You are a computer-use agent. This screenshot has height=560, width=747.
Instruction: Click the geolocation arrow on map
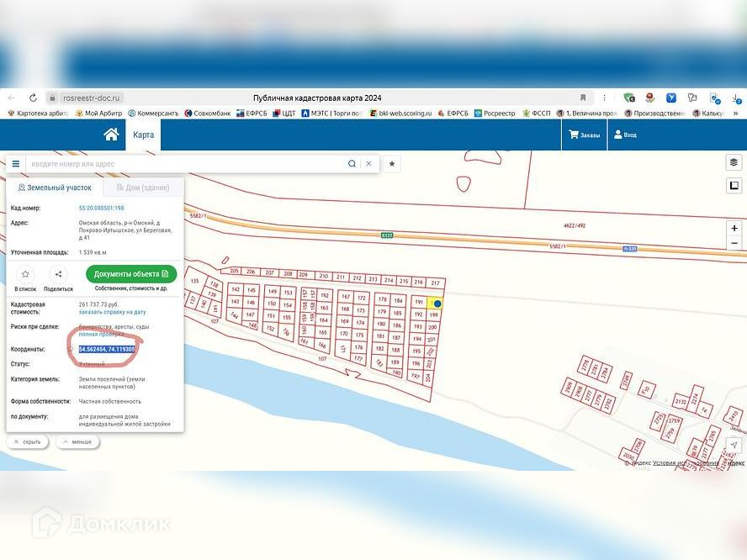[x=734, y=445]
